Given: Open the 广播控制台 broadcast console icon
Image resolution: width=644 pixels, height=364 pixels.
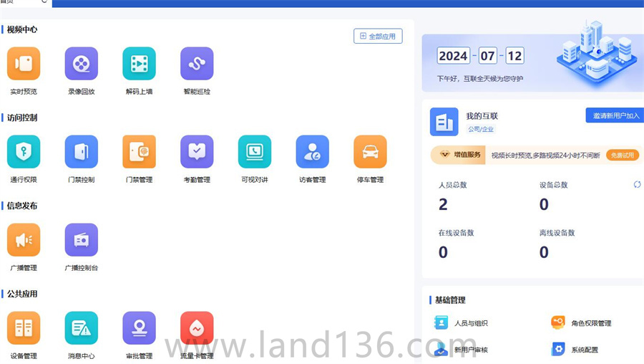Looking at the screenshot, I should point(82,240).
